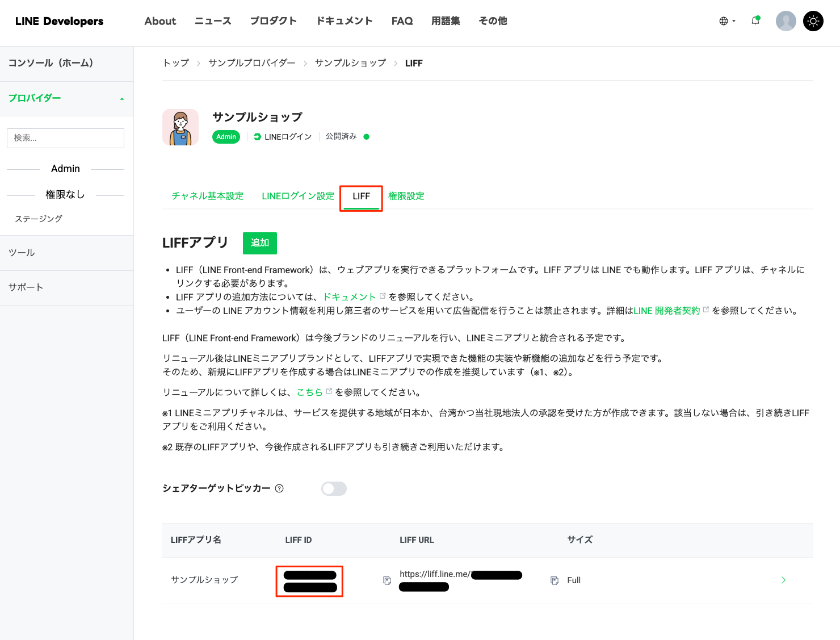The height and width of the screenshot is (640, 840).
Task: Click the green Admin badge
Action: click(226, 137)
